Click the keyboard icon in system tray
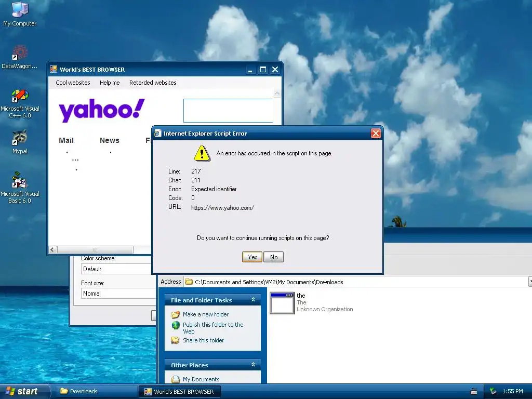532x399 pixels. click(474, 392)
